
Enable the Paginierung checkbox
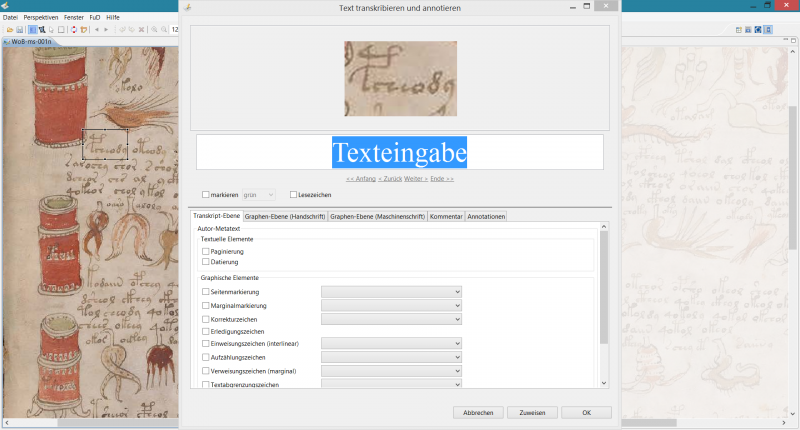tap(206, 251)
